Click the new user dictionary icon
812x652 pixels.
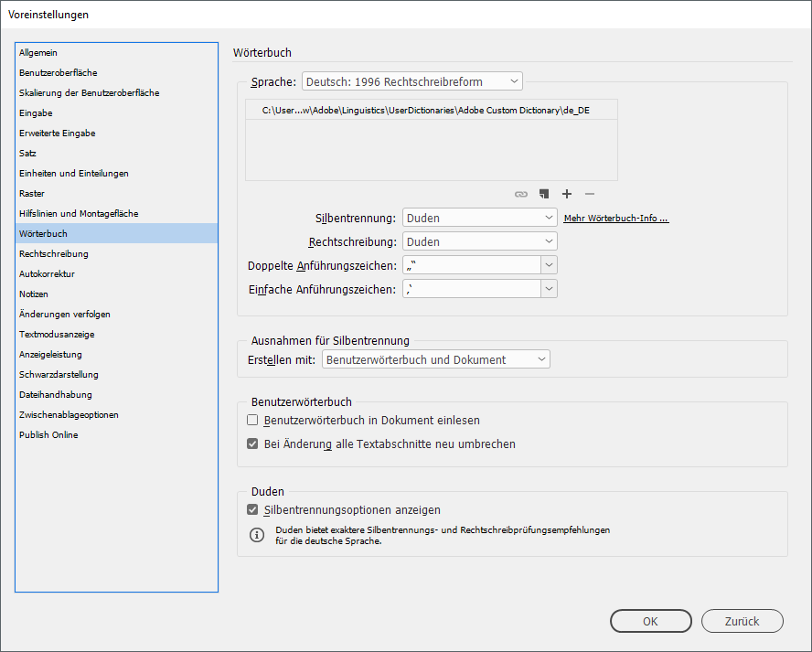click(544, 194)
